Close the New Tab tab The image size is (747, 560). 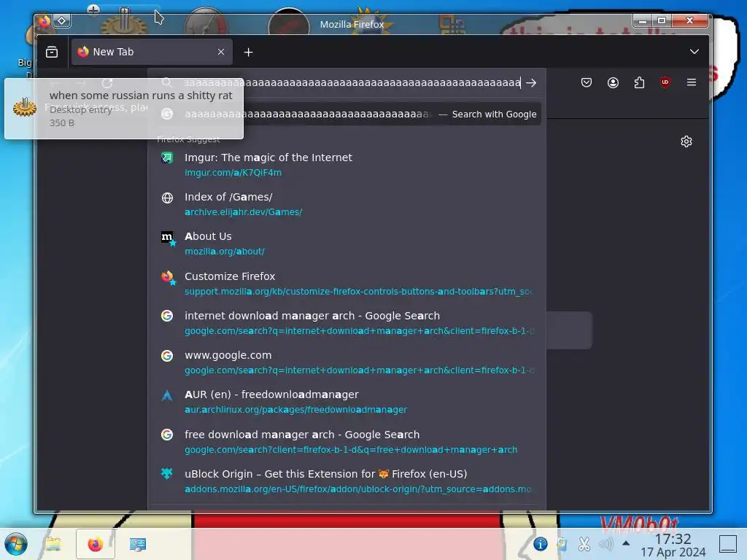(220, 52)
